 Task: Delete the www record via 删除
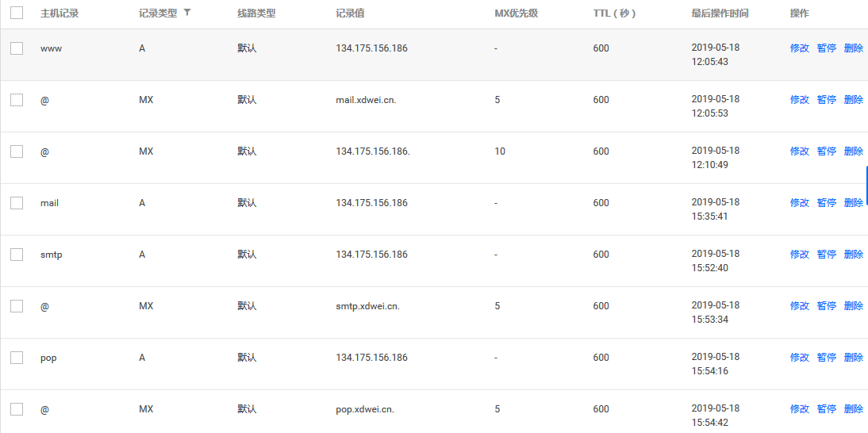[x=853, y=48]
